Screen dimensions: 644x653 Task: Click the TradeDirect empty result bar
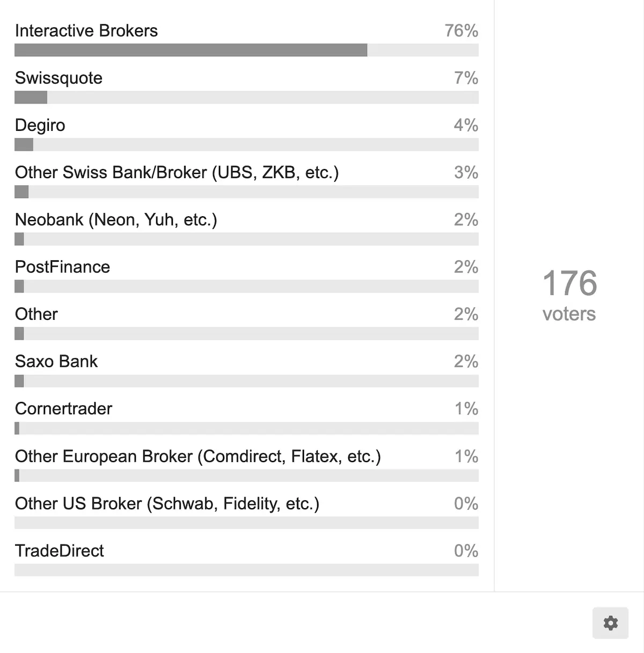(x=246, y=570)
